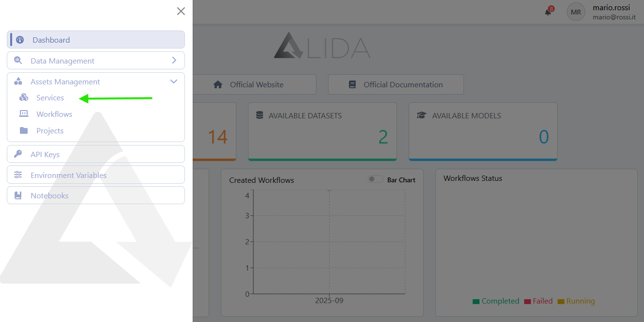Screen dimensions: 644x322
Task: Click the home icon on Official Website
Action: pyautogui.click(x=218, y=84)
